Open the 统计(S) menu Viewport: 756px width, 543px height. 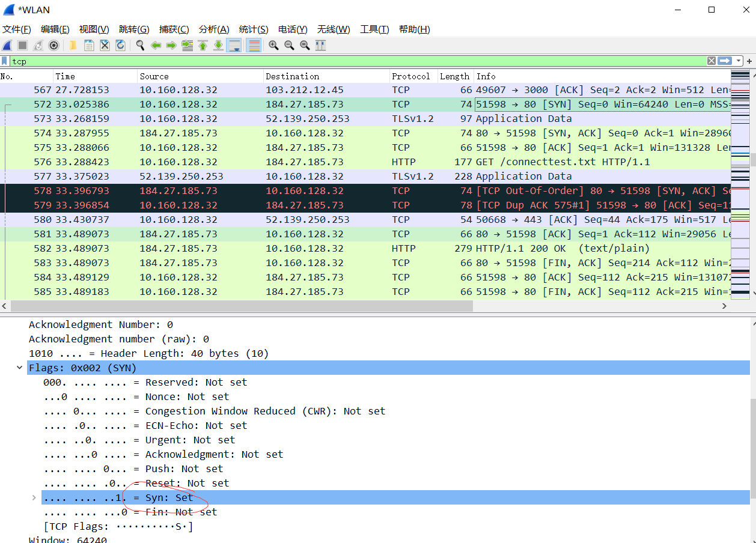pos(254,29)
